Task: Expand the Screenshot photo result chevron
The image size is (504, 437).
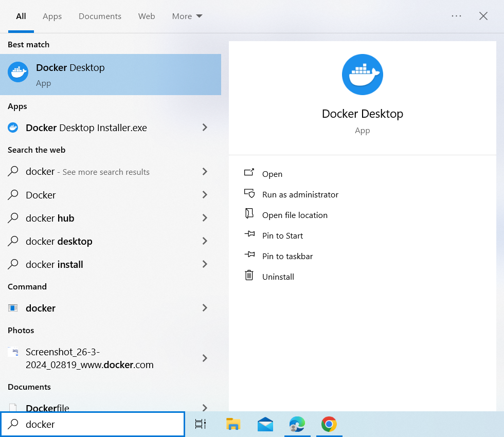Action: pyautogui.click(x=205, y=358)
